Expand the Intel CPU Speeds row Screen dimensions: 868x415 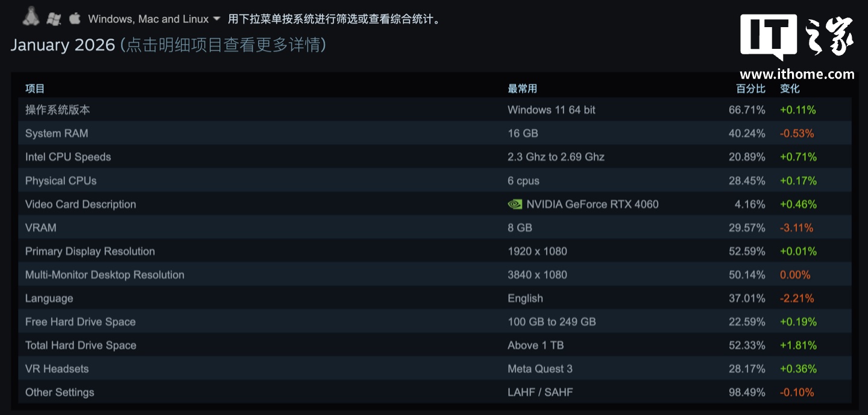(x=68, y=157)
